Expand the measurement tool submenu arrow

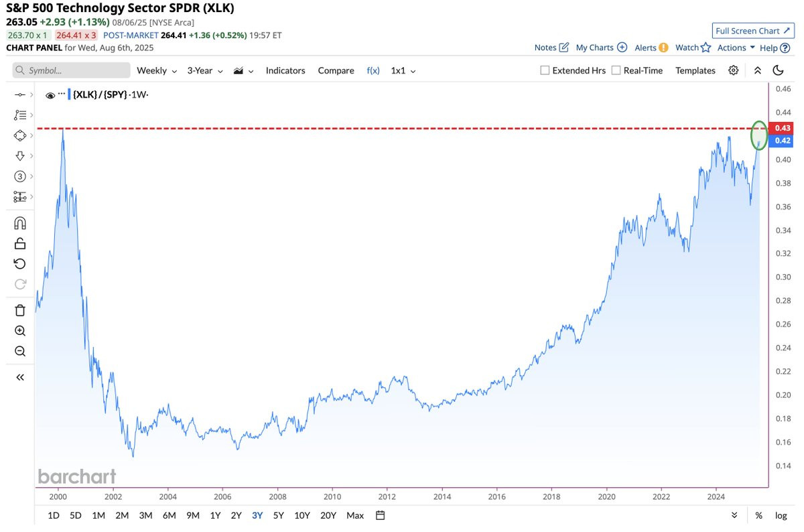[31, 197]
